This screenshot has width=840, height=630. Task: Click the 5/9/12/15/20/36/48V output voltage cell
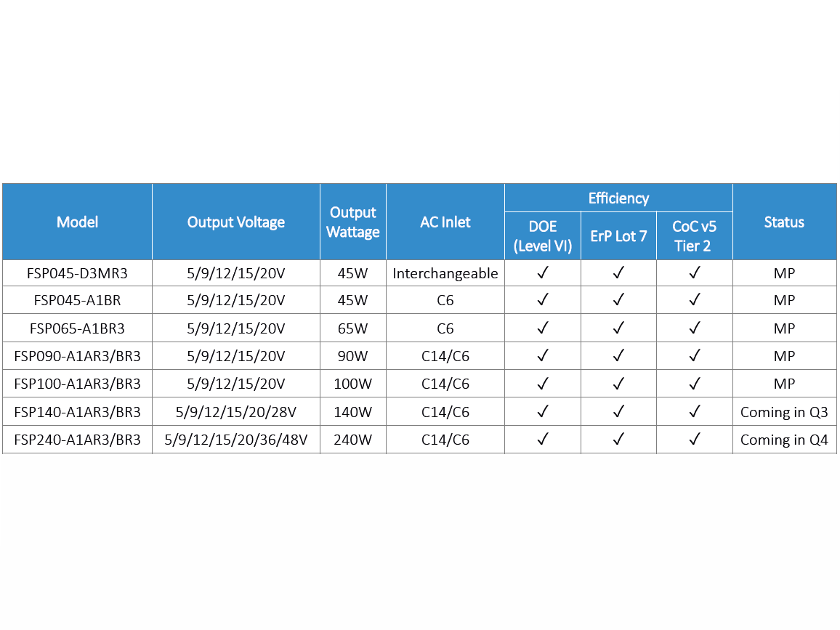(236, 440)
